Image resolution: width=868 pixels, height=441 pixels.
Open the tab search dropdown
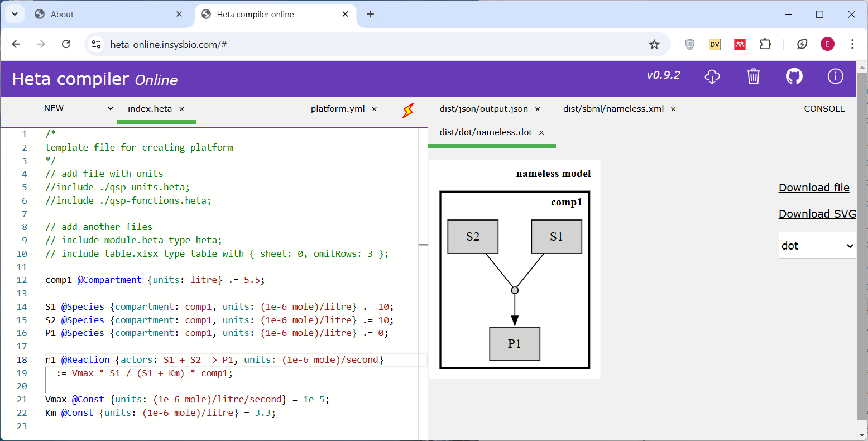[15, 15]
